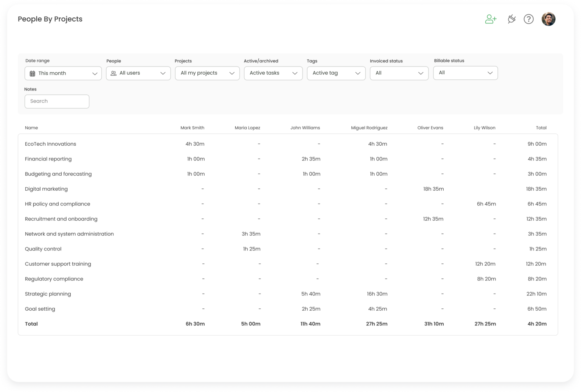This screenshot has height=392, width=581.
Task: Select the EcoTech Innovations project row
Action: pos(50,144)
